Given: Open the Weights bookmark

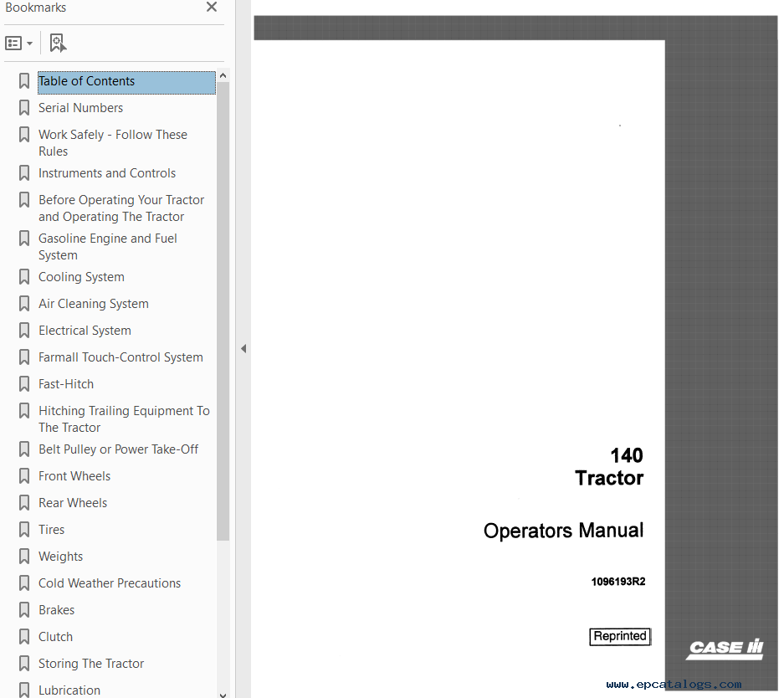Looking at the screenshot, I should (x=60, y=557).
